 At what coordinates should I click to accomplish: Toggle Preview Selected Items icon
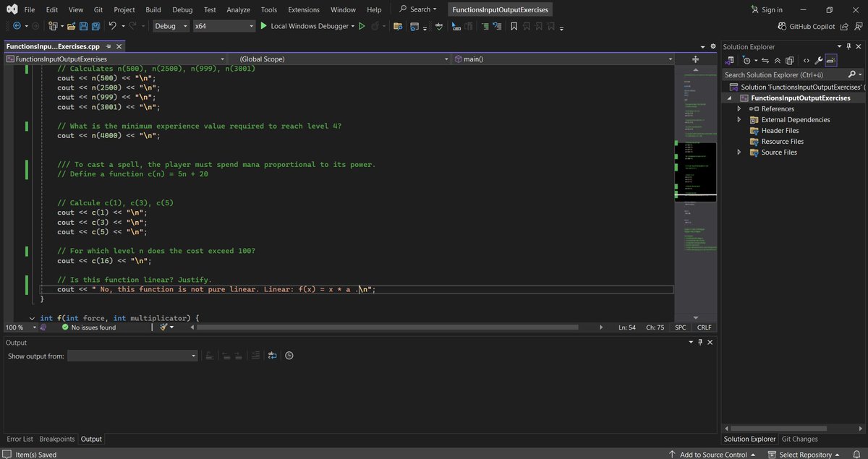pos(831,61)
